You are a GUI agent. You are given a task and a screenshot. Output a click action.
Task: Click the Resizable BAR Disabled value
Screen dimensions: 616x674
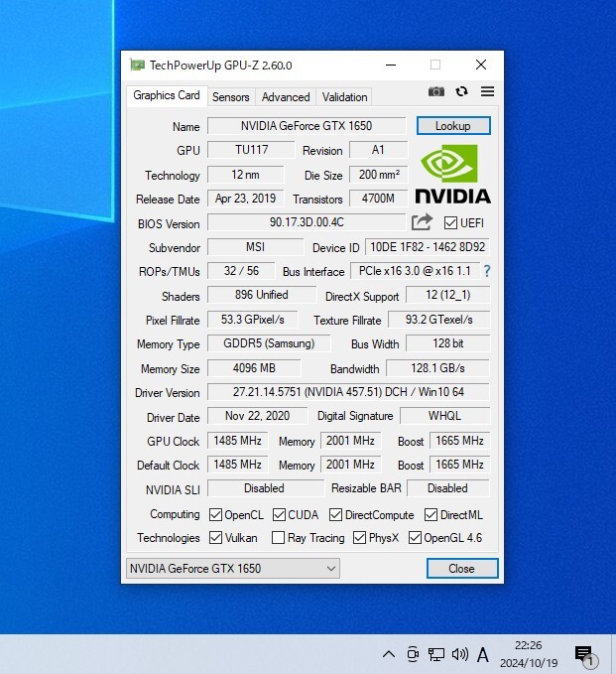pos(448,488)
